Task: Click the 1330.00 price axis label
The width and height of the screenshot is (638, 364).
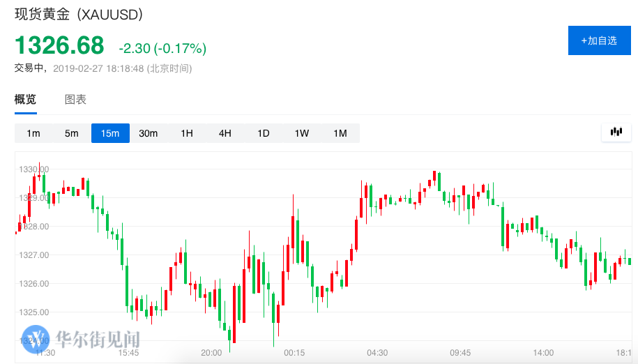Action: (33, 169)
